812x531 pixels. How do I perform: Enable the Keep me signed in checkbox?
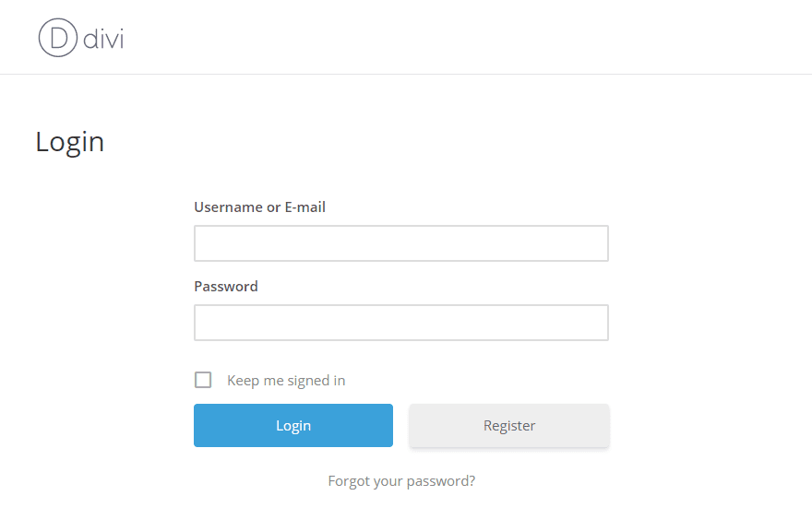203,379
